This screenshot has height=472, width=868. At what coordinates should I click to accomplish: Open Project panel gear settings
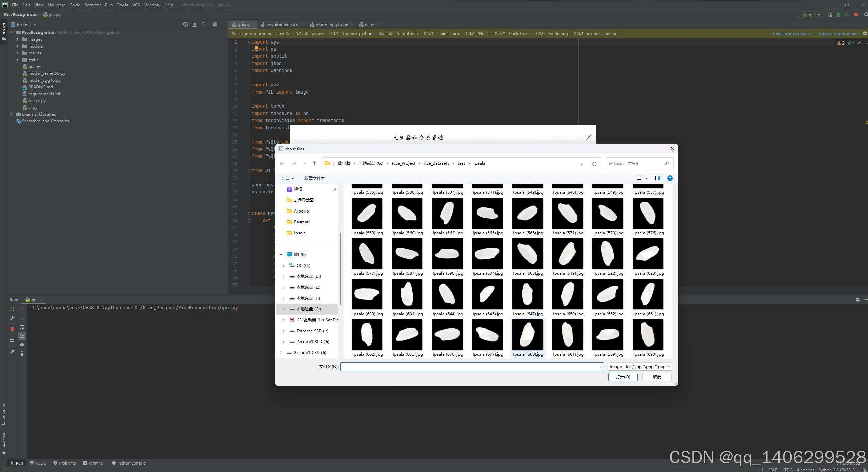click(x=214, y=24)
